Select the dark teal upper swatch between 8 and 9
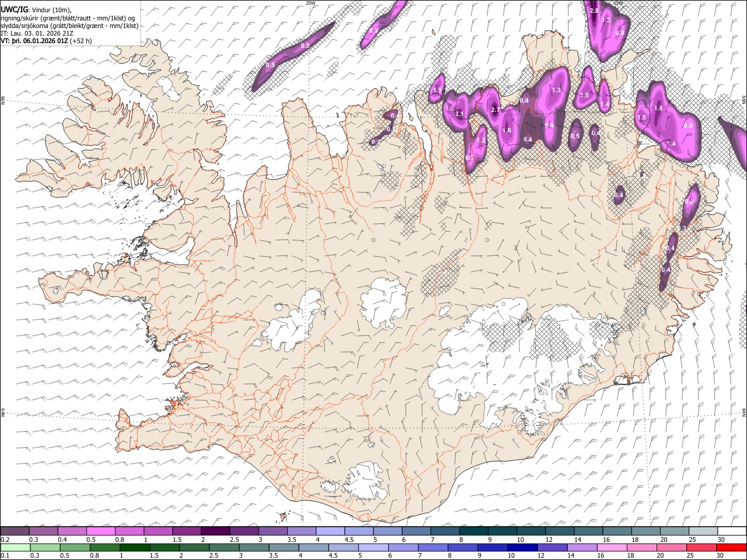747x560 pixels. click(x=473, y=531)
